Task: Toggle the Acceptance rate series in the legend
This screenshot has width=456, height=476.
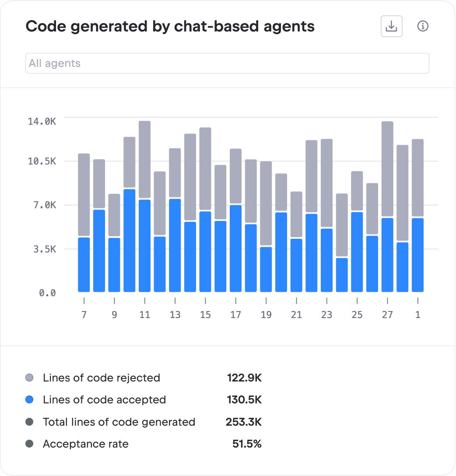Action: 29,444
